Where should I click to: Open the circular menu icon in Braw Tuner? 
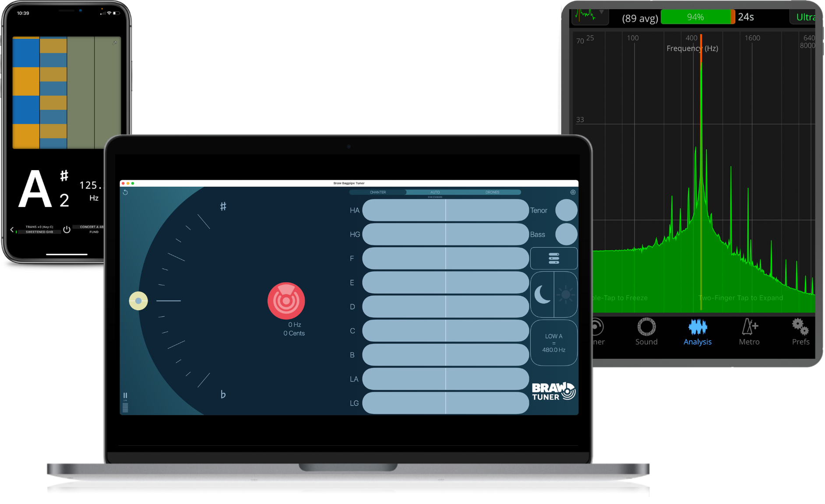(573, 192)
